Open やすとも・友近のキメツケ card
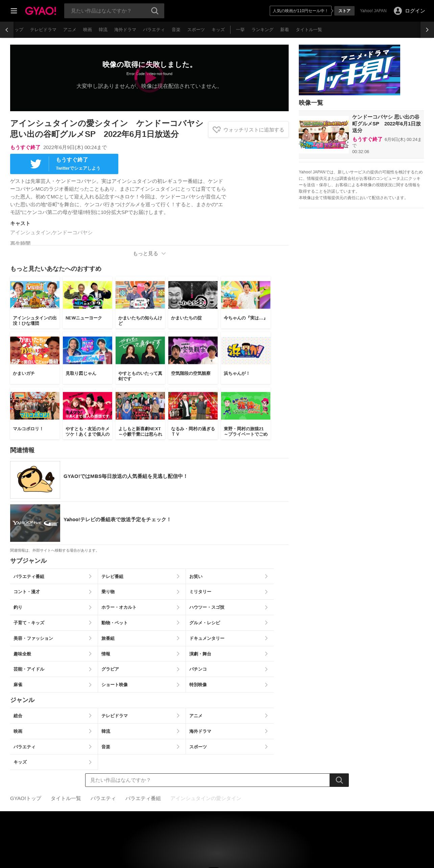The width and height of the screenshot is (434, 868). click(88, 413)
